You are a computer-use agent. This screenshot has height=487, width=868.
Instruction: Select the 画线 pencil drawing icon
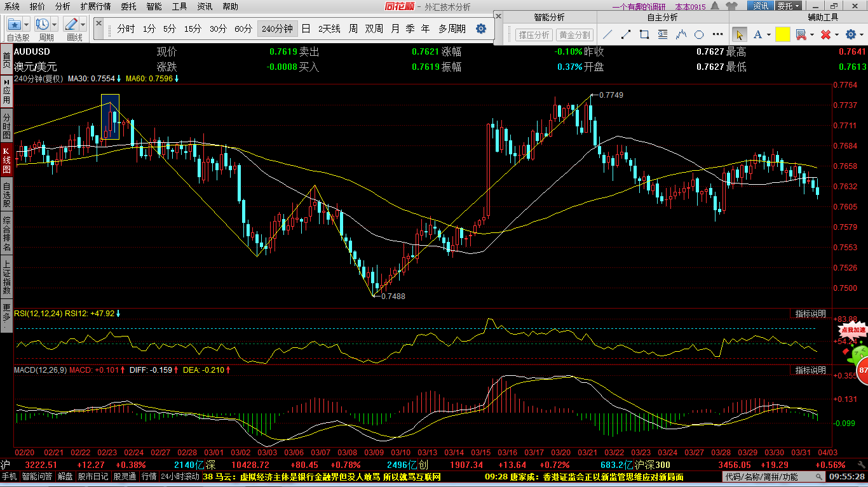pos(71,24)
